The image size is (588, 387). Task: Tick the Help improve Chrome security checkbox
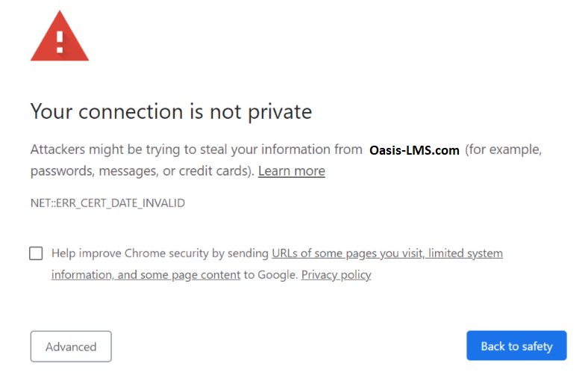tap(36, 253)
